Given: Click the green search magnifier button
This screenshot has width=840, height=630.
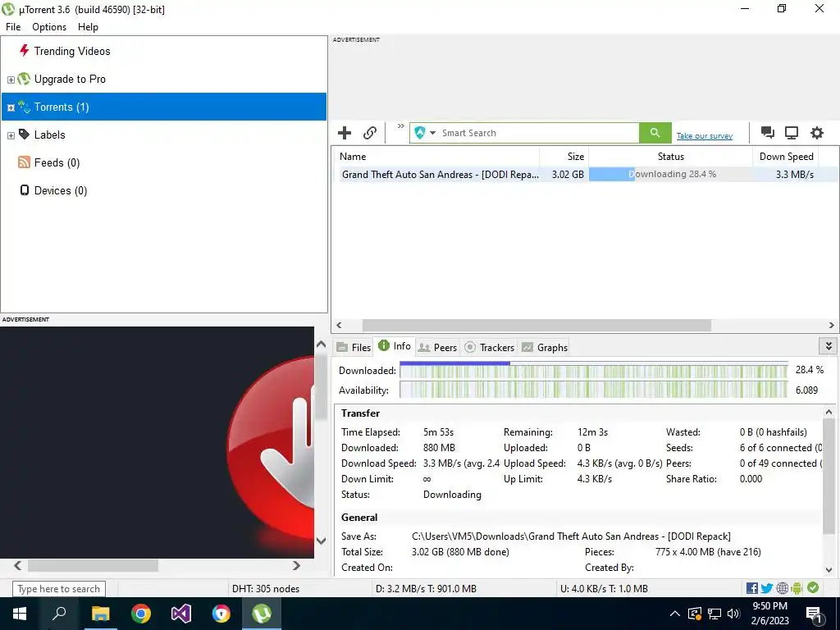Looking at the screenshot, I should 655,133.
